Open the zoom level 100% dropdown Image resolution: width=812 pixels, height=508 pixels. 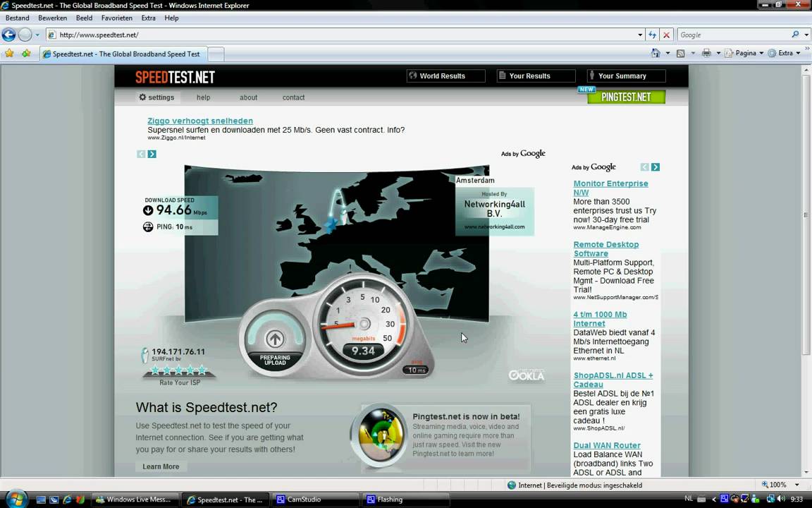click(796, 485)
